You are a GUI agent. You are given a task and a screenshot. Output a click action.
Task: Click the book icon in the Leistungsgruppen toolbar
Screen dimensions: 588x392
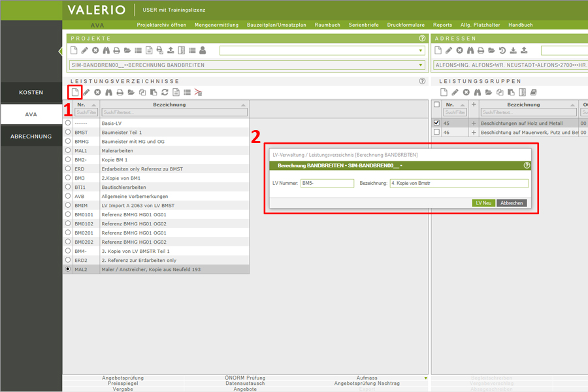(x=534, y=92)
